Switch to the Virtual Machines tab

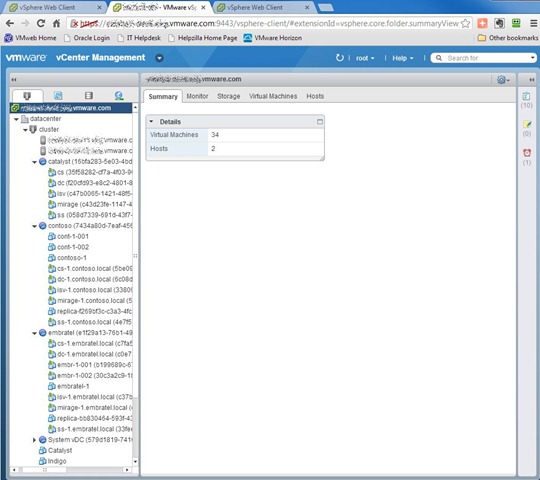coord(273,96)
